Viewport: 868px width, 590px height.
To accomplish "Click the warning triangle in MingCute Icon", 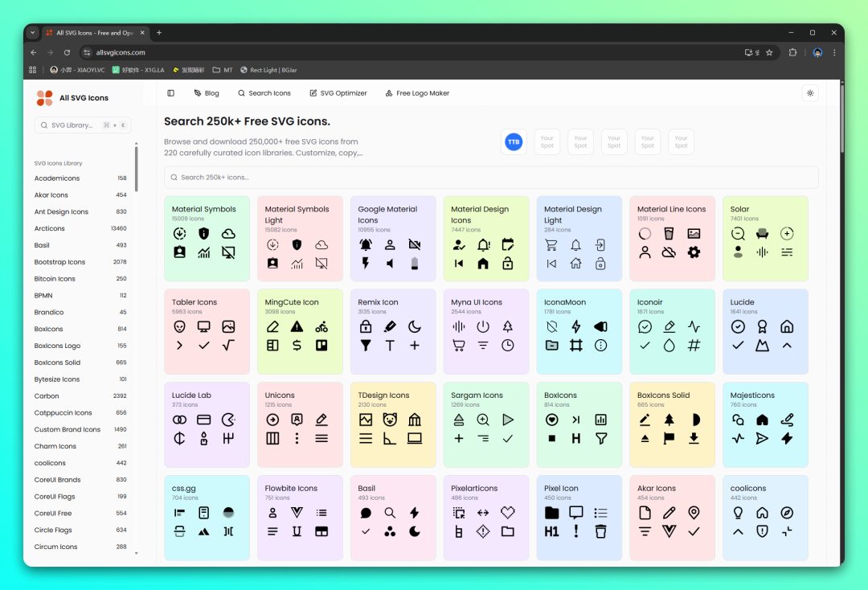I will pos(297,326).
